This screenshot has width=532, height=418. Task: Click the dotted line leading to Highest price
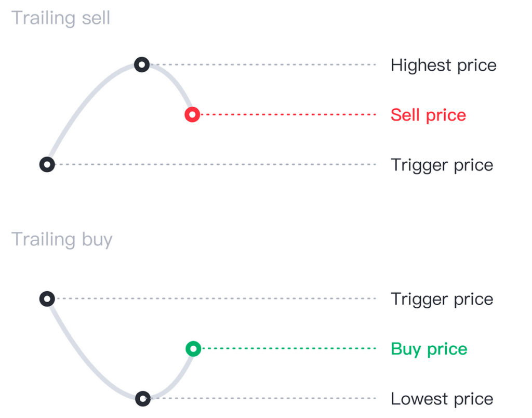pyautogui.click(x=263, y=64)
